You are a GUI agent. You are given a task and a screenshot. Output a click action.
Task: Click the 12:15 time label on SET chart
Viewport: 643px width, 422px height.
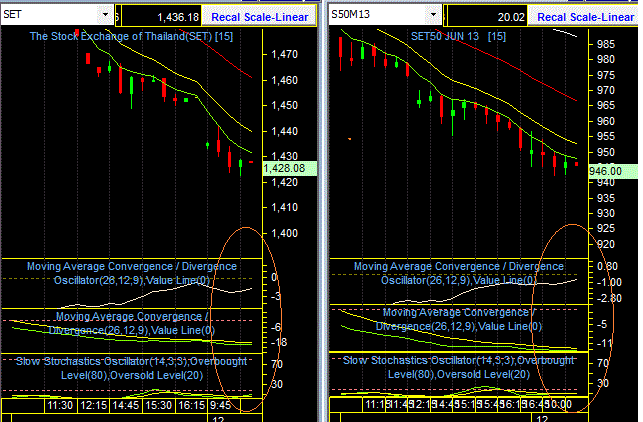click(93, 406)
